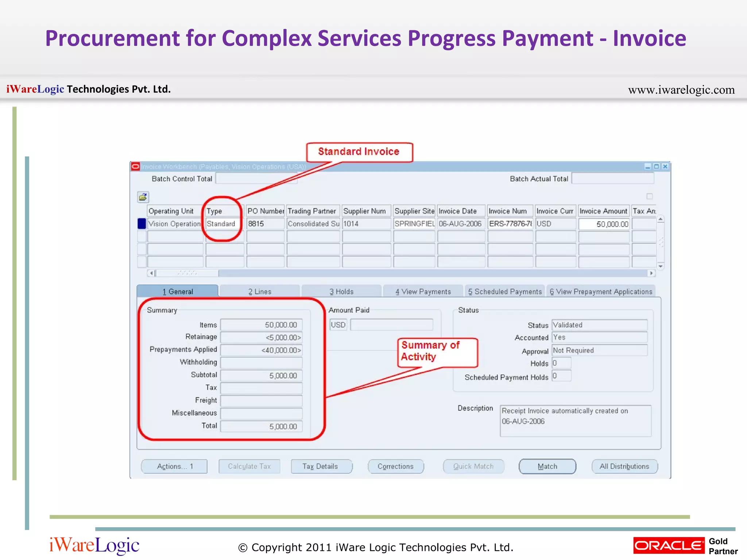Open All Distributions

click(x=624, y=466)
